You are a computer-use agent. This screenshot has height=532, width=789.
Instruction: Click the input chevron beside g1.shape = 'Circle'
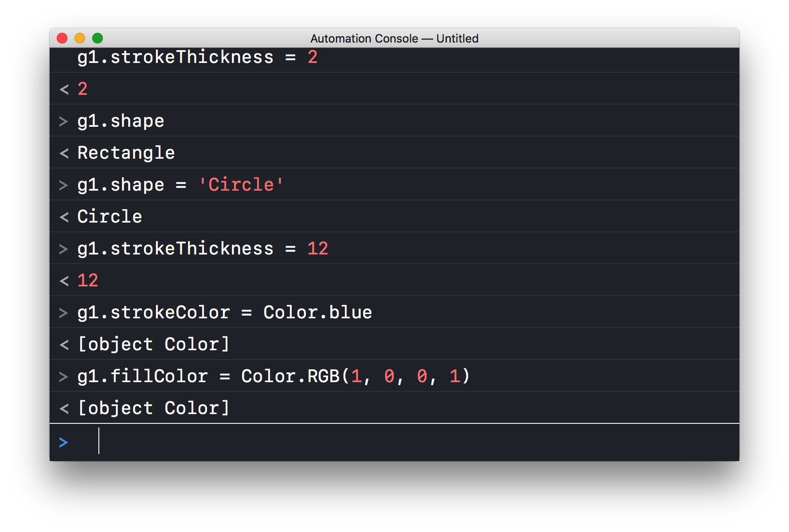coord(63,185)
